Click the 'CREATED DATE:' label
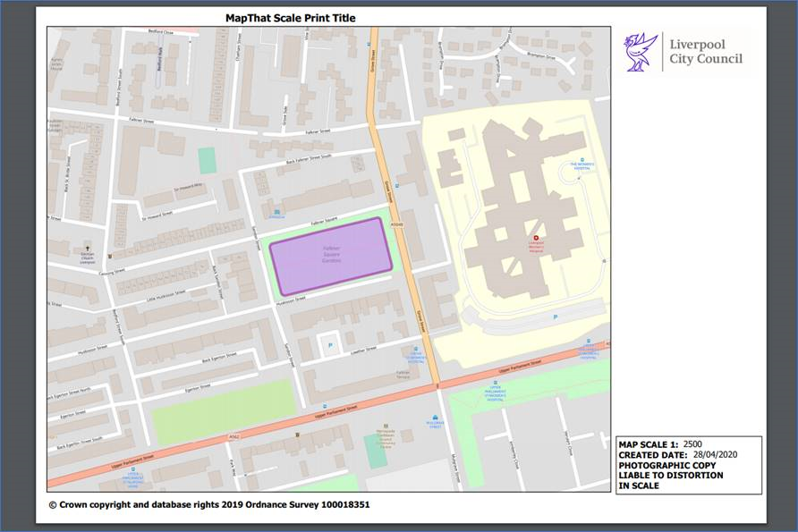The width and height of the screenshot is (798, 532). [x=653, y=455]
